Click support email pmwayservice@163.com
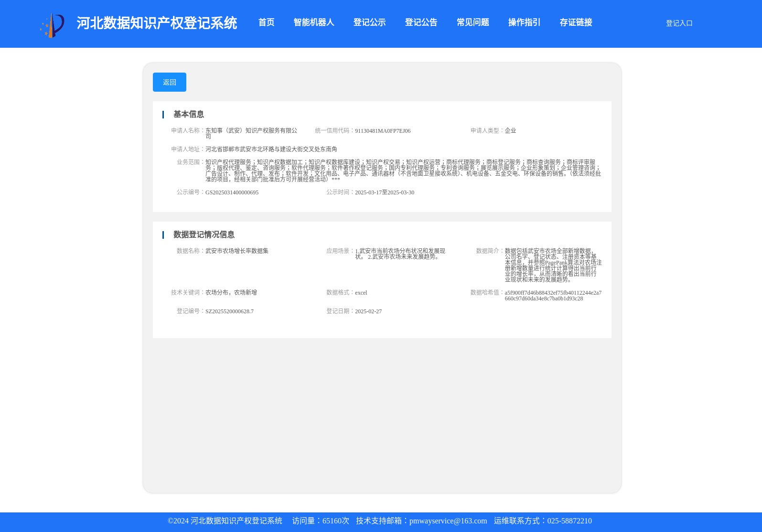762x532 pixels. (x=448, y=521)
